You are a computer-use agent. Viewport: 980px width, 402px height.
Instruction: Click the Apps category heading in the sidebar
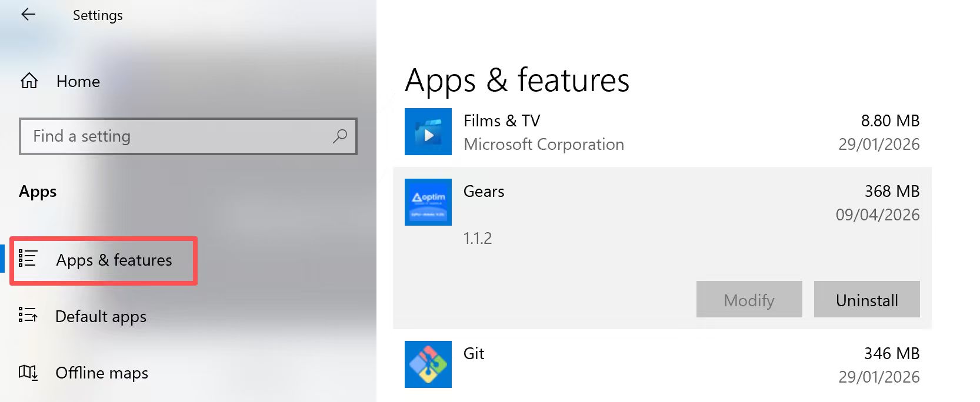(x=38, y=192)
